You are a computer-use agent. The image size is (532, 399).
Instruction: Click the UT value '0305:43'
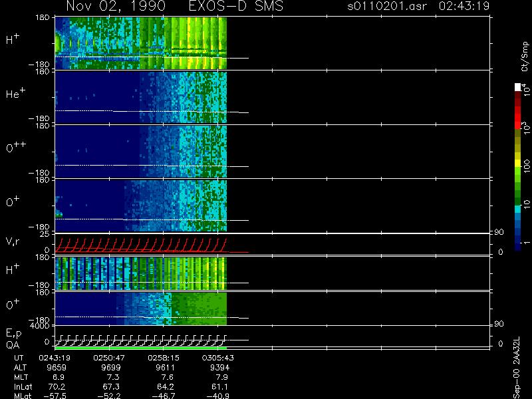(218, 358)
